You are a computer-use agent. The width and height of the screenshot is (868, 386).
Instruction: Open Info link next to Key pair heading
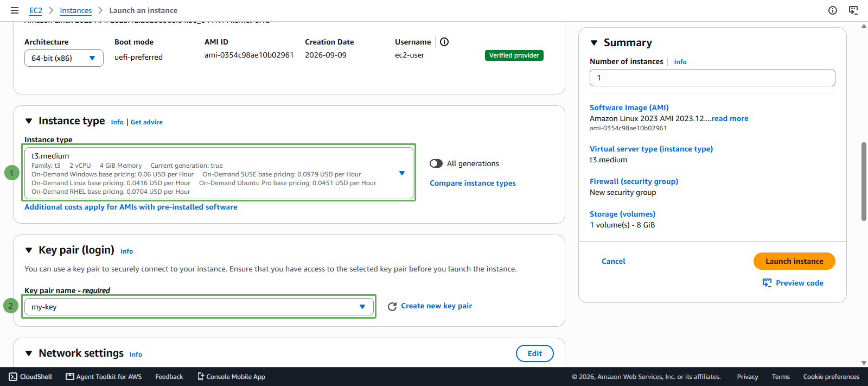tap(126, 251)
